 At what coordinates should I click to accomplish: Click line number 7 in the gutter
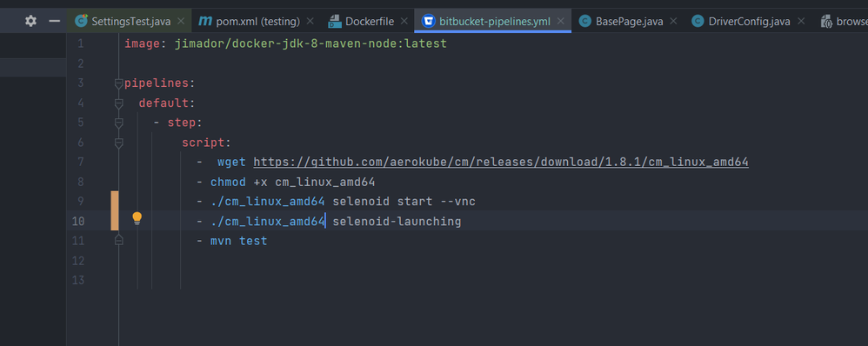tap(81, 163)
